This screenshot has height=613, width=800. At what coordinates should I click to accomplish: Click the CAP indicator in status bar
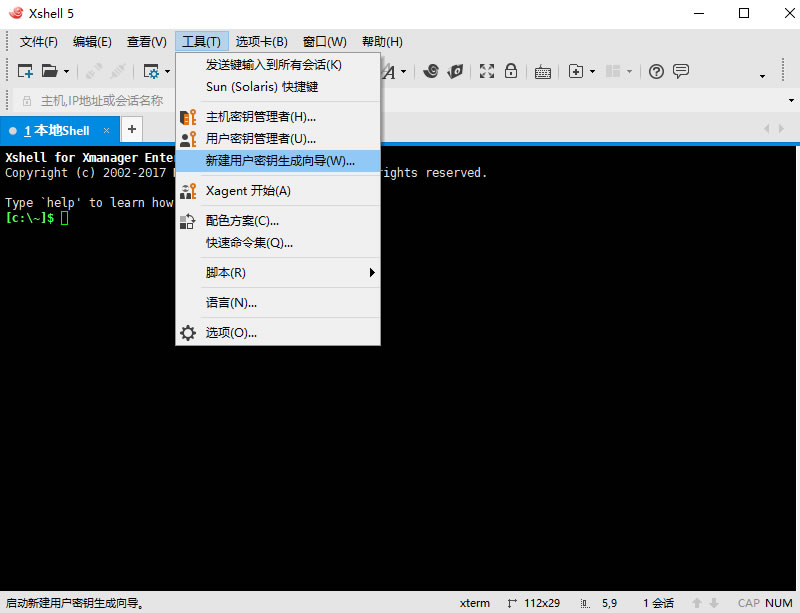748,603
